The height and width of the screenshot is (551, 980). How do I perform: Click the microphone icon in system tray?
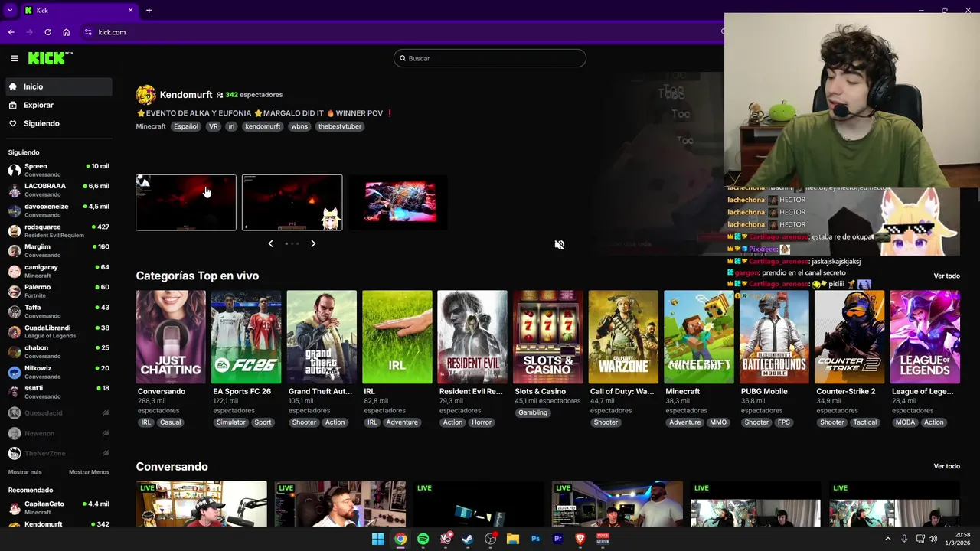click(904, 539)
